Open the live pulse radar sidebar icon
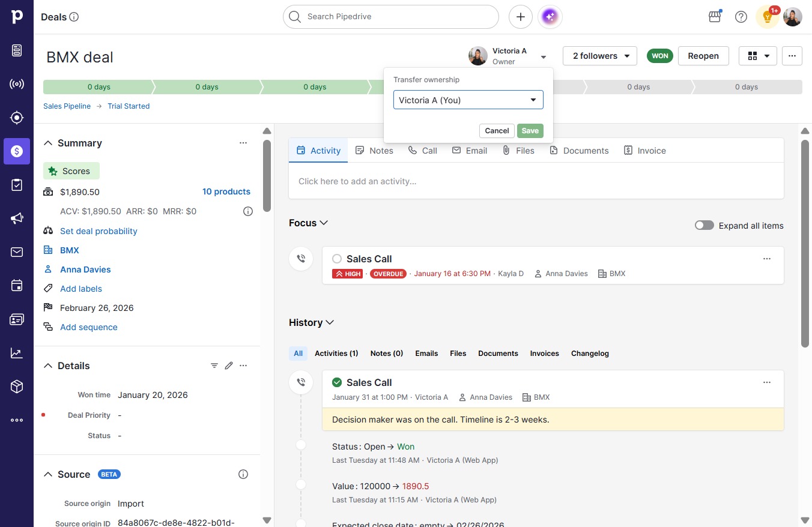 coord(17,84)
